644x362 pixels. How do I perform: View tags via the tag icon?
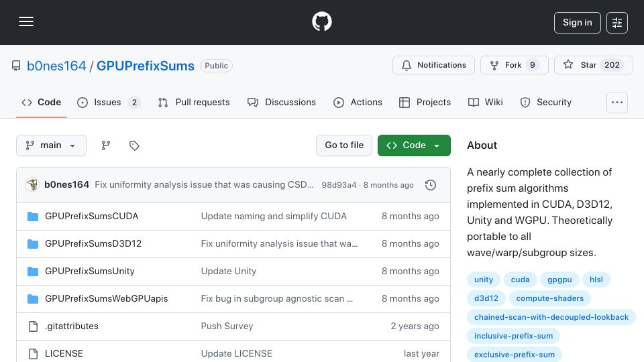tap(134, 145)
